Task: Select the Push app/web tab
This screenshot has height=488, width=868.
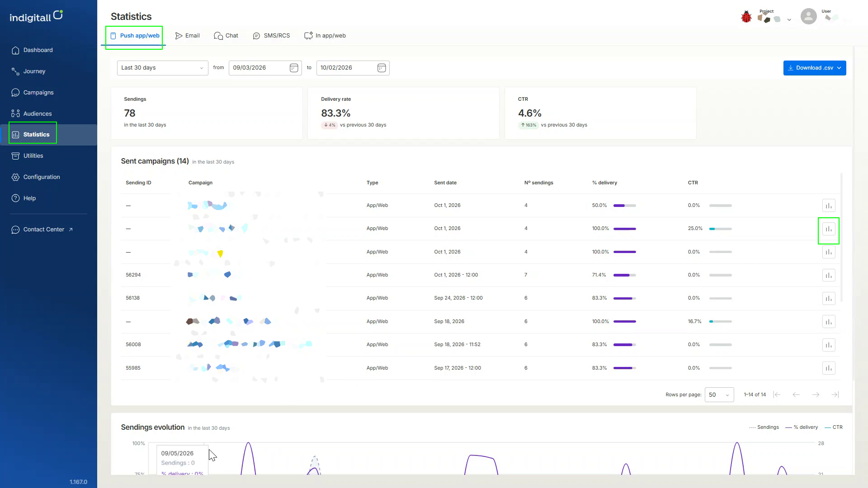Action: (135, 36)
